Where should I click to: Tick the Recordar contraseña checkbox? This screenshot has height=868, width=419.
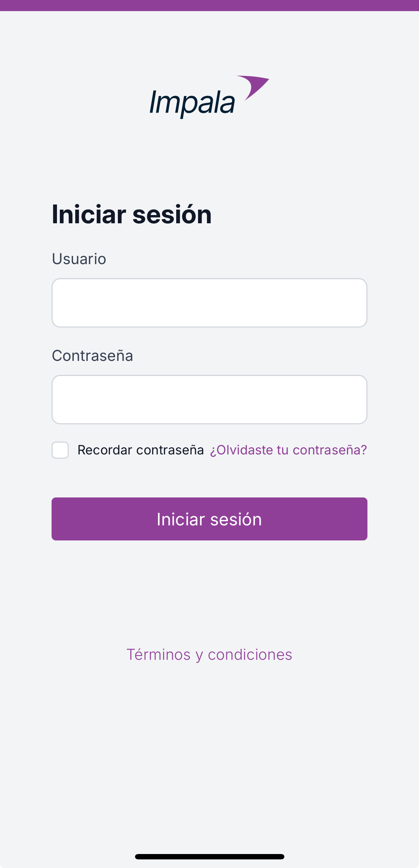(60, 450)
